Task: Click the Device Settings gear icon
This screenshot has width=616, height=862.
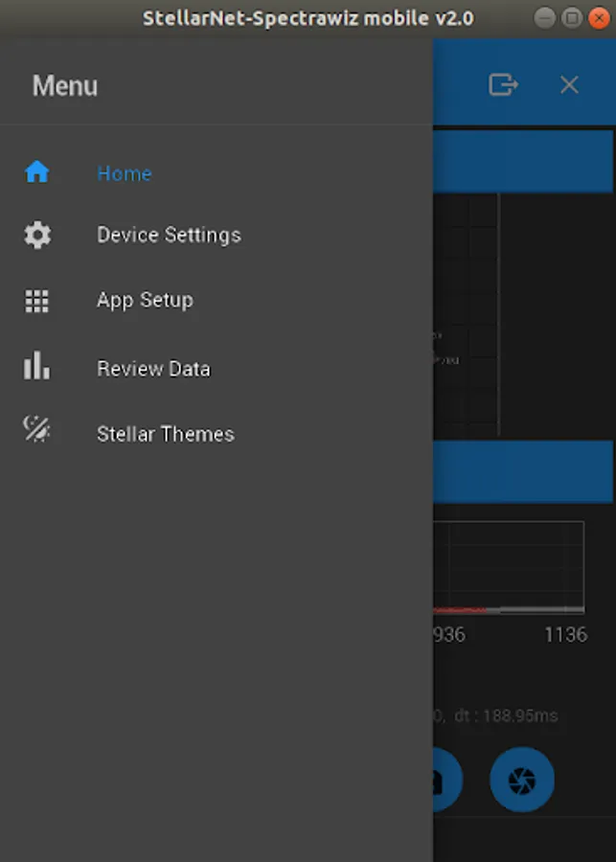Action: 37,236
